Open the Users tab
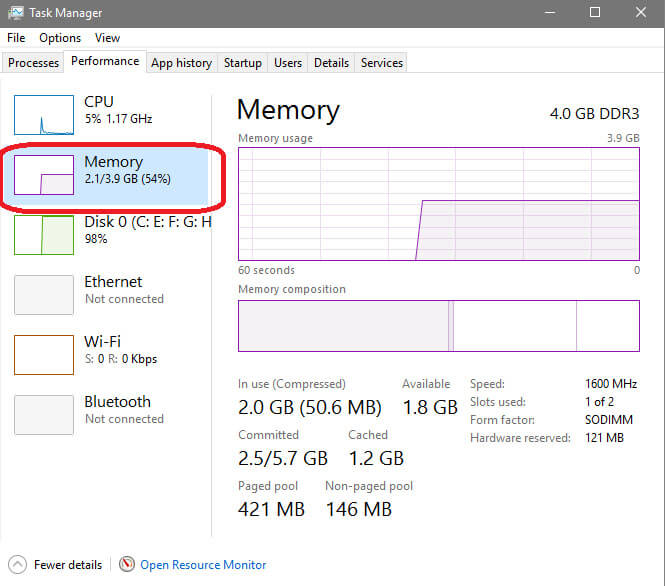The image size is (665, 586). point(288,63)
